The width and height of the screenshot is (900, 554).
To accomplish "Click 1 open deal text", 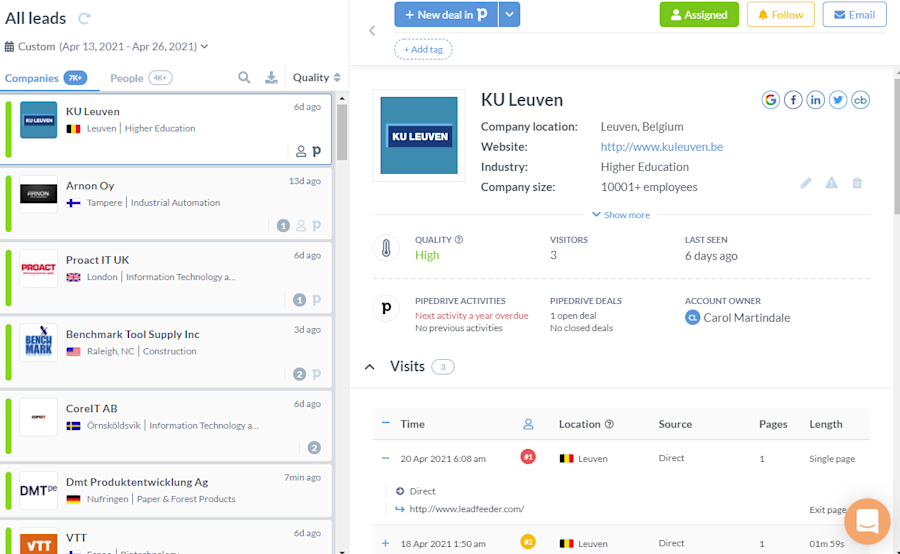I will [573, 316].
